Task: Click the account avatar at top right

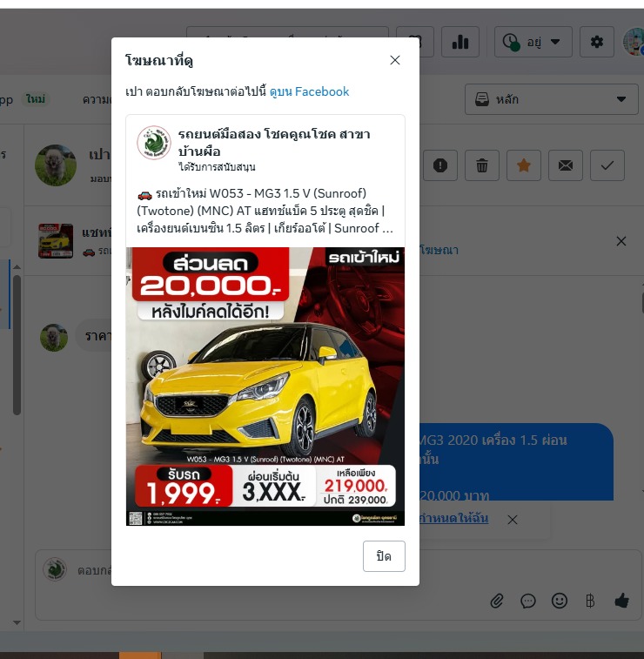Action: click(x=633, y=42)
